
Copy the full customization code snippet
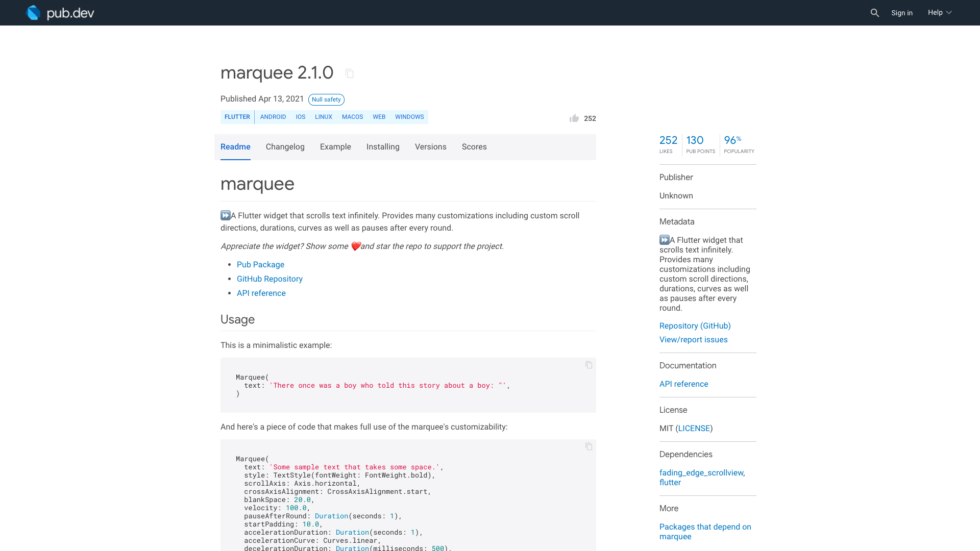589,446
